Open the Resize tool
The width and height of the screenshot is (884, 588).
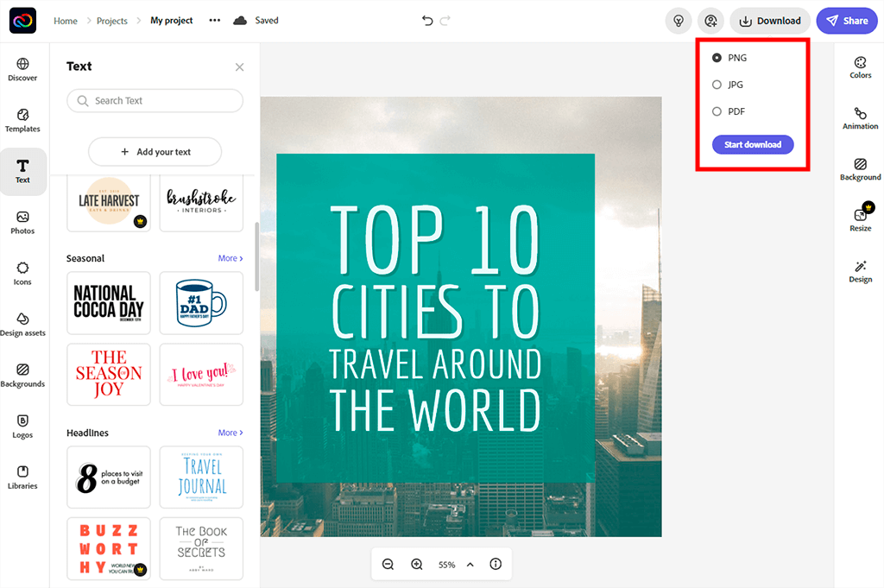pyautogui.click(x=860, y=219)
